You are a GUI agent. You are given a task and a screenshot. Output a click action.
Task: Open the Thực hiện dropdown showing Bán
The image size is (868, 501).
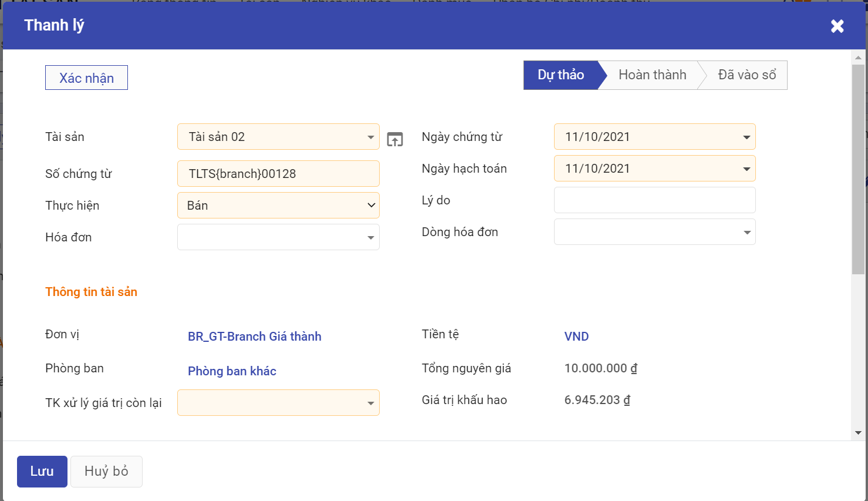pyautogui.click(x=278, y=206)
